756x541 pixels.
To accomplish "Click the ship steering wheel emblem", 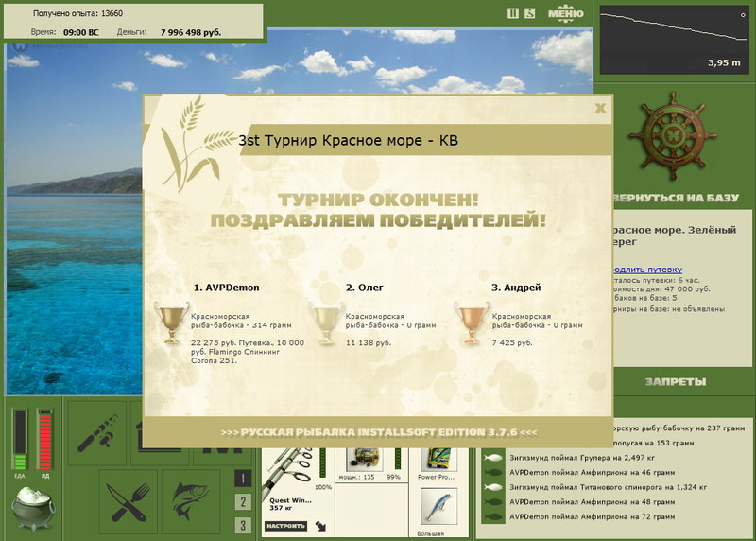I will [673, 136].
